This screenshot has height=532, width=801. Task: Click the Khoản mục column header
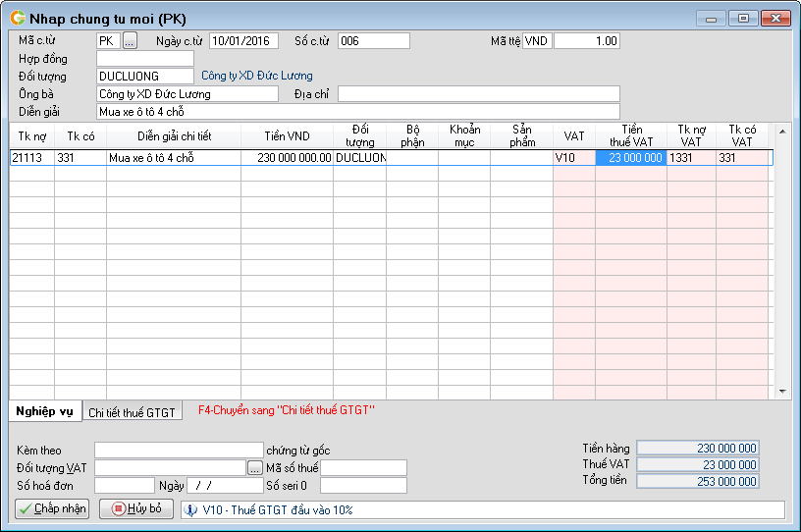point(464,135)
